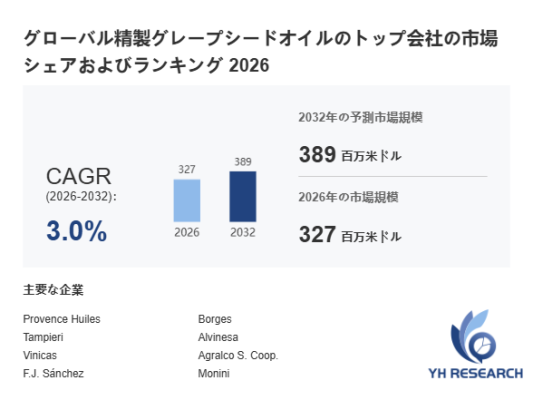533x400 pixels.
Task: Click the YH RESEARCH wordmark text
Action: 475,373
